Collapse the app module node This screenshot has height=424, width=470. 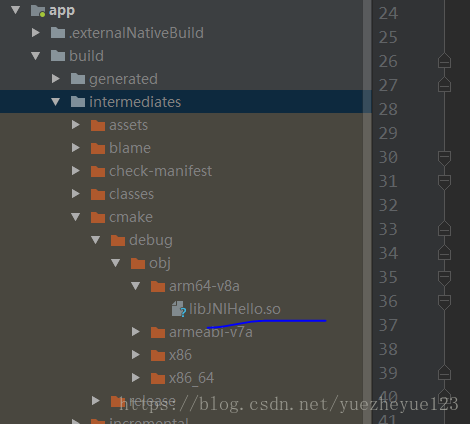[x=16, y=10]
